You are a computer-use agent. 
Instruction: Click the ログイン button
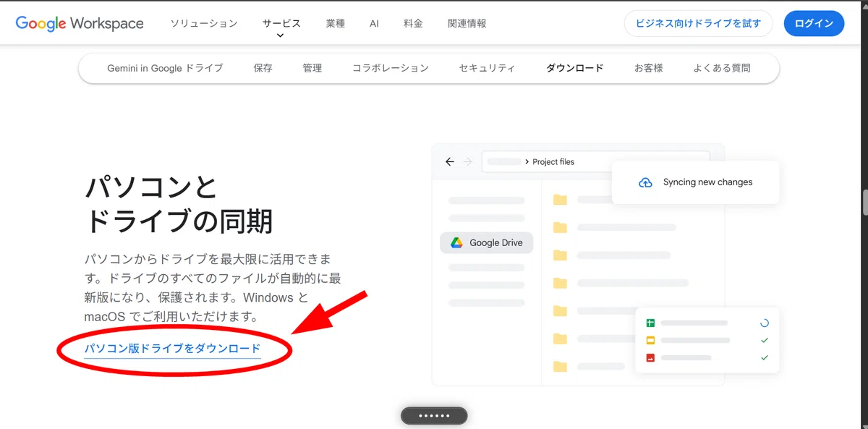(x=814, y=23)
